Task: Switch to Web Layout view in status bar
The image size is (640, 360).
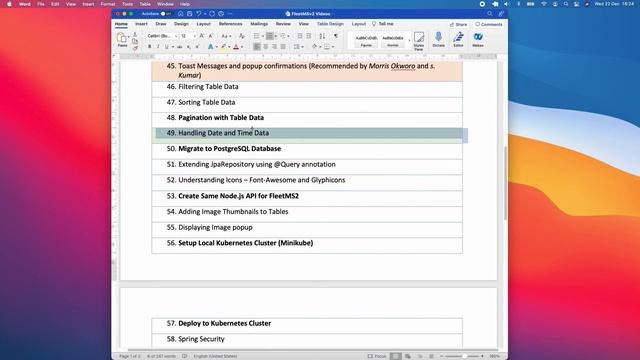Action: click(x=408, y=356)
